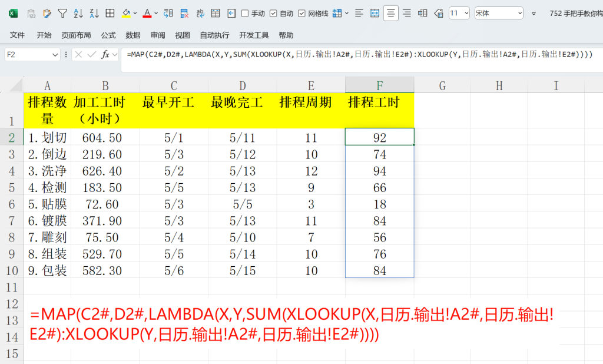Screen dimensions: 603x364
Task: Open the 文件 menu
Action: pos(17,35)
